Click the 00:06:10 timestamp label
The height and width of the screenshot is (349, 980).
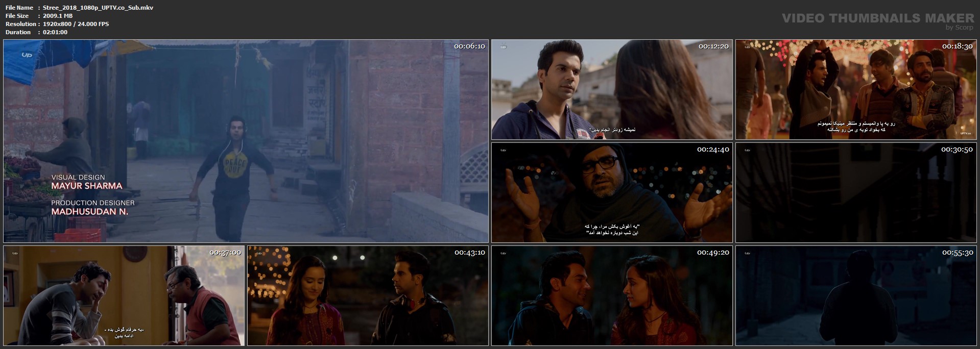pyautogui.click(x=469, y=46)
